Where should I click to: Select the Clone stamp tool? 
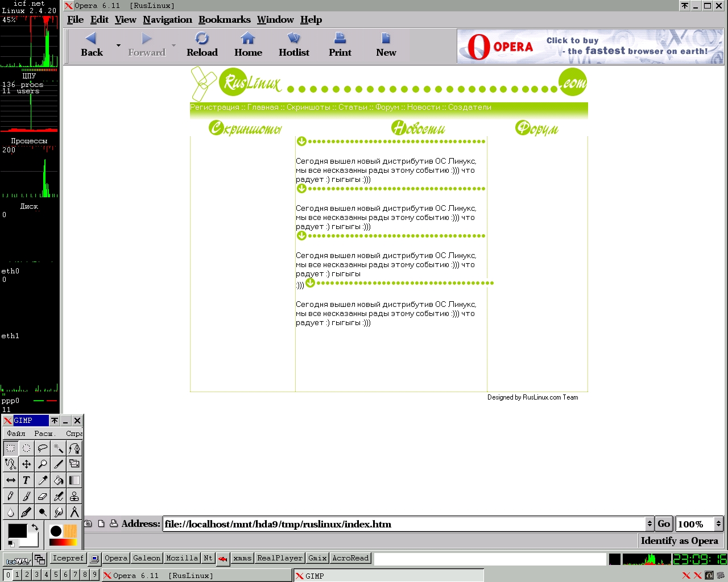click(x=74, y=496)
